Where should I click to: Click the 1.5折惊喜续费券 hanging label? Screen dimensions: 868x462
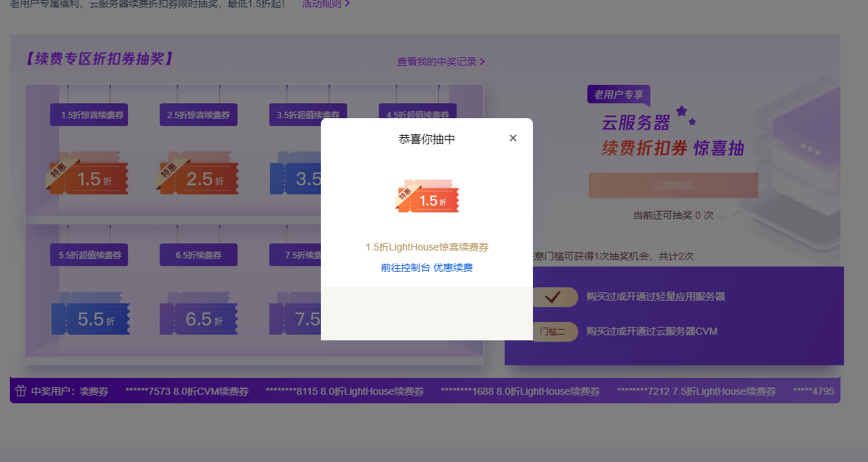tap(89, 115)
